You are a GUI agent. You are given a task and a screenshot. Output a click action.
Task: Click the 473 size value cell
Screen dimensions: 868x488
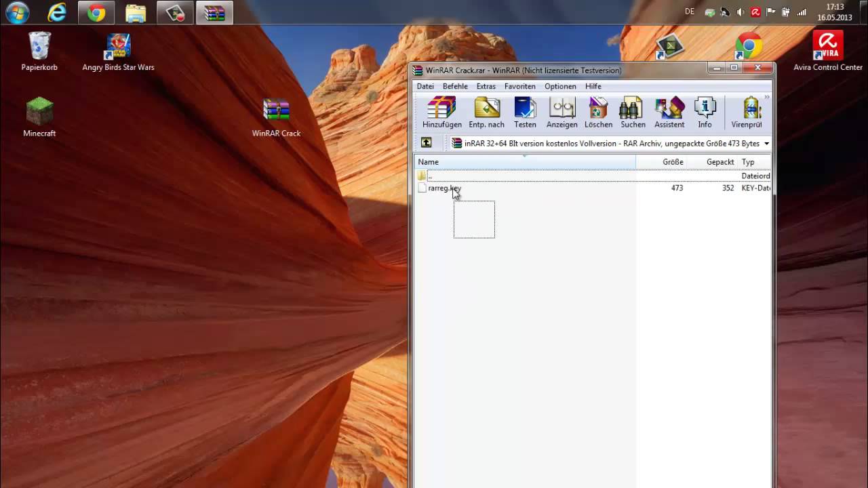click(x=677, y=188)
